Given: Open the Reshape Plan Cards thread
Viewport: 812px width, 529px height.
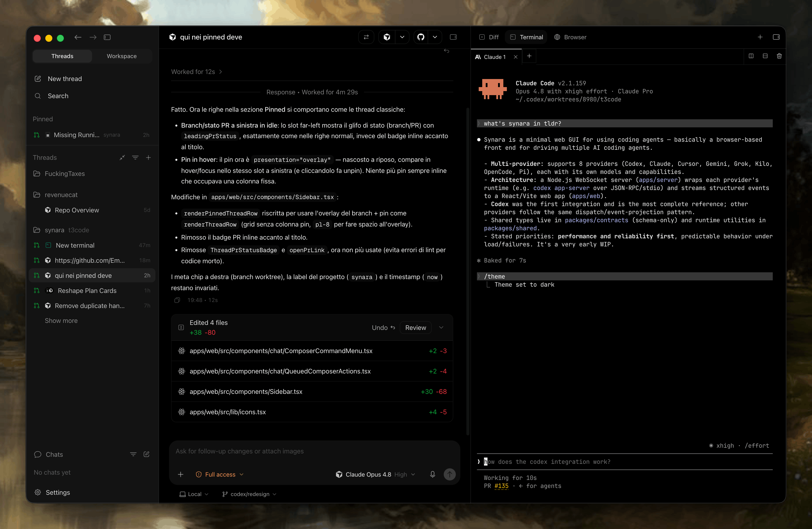Looking at the screenshot, I should 92,290.
